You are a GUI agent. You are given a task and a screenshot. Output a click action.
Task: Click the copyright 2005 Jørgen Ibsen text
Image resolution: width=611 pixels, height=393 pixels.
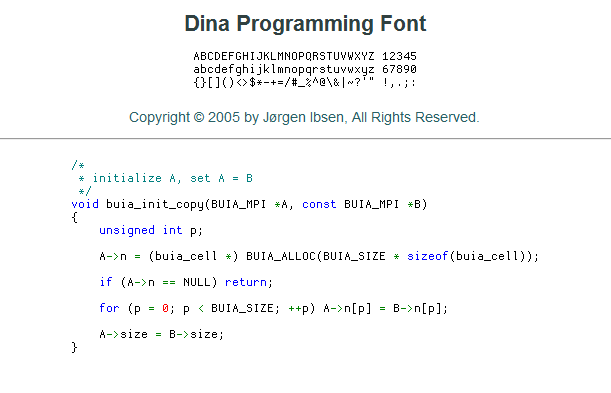click(x=304, y=117)
